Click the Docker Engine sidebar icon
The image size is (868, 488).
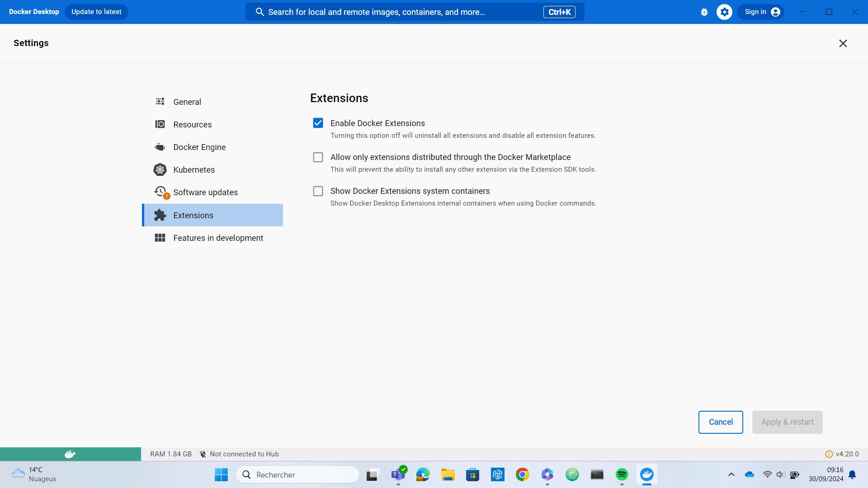(160, 147)
